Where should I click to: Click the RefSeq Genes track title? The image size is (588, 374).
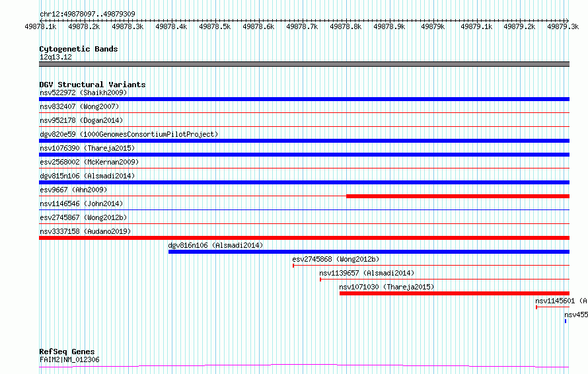click(x=67, y=352)
